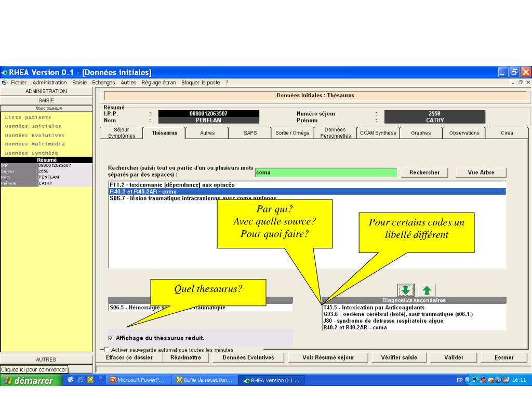Select S06.5 Hémorragie entry in left list

[201, 308]
